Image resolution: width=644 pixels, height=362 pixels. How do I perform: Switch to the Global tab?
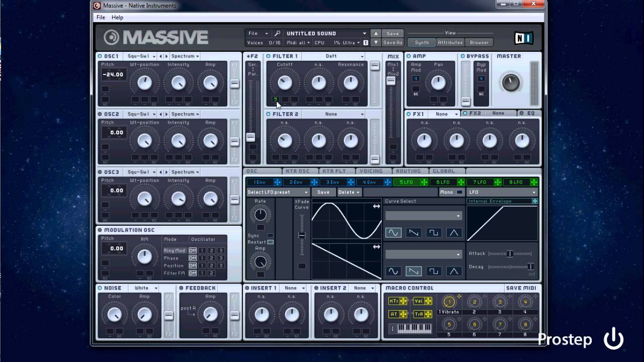click(x=444, y=171)
